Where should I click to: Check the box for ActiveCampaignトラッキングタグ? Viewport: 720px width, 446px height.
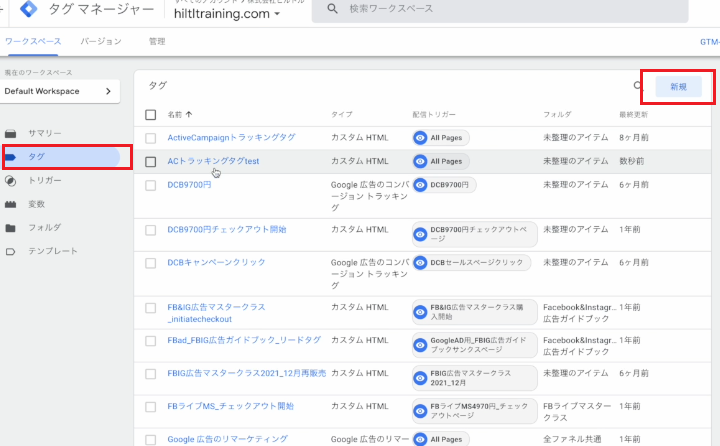[151, 138]
